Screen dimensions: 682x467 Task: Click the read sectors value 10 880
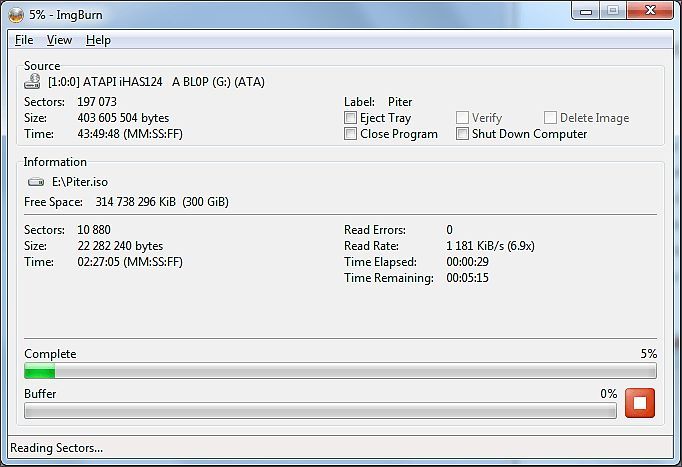pyautogui.click(x=94, y=230)
